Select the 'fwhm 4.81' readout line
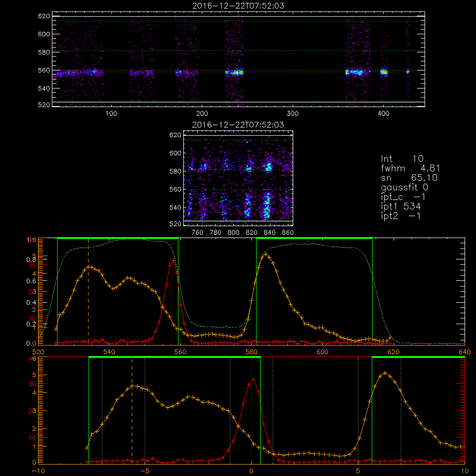476x476 pixels. click(x=410, y=168)
